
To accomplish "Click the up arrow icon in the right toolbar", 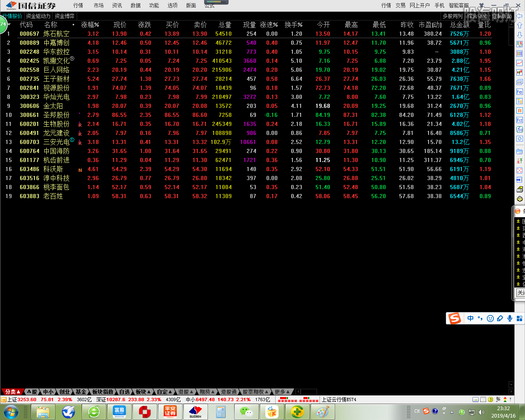I will (x=519, y=25).
